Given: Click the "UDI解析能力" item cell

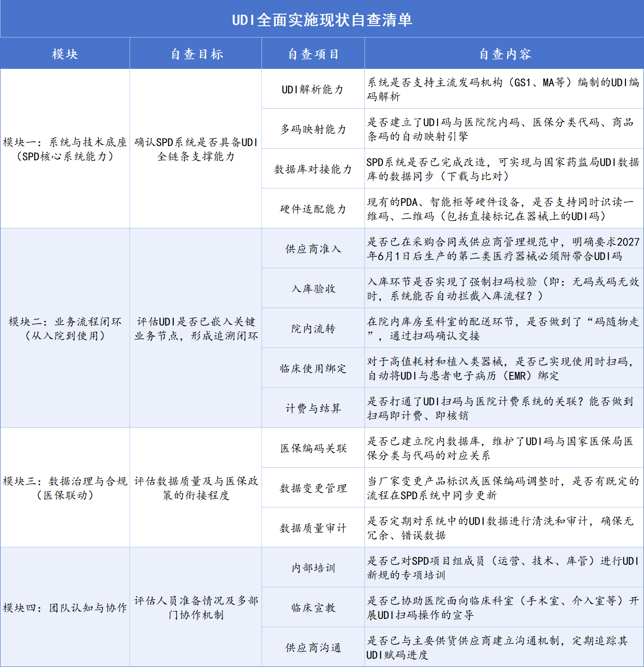Looking at the screenshot, I should 313,89.
